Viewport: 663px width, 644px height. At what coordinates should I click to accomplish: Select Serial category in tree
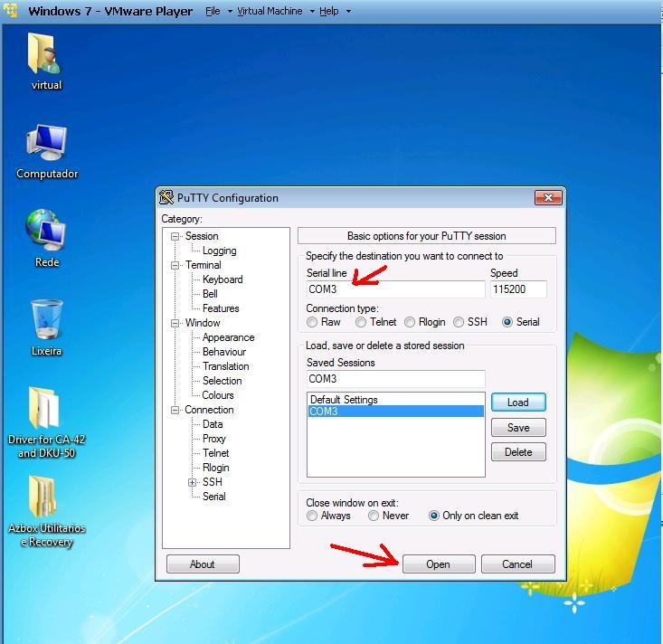(214, 497)
